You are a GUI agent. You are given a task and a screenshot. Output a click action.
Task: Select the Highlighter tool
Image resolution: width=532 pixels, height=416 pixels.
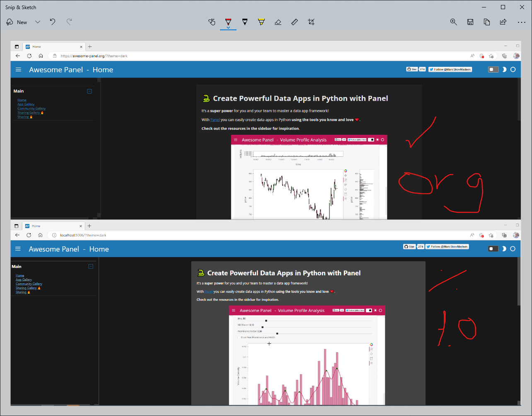(x=261, y=22)
